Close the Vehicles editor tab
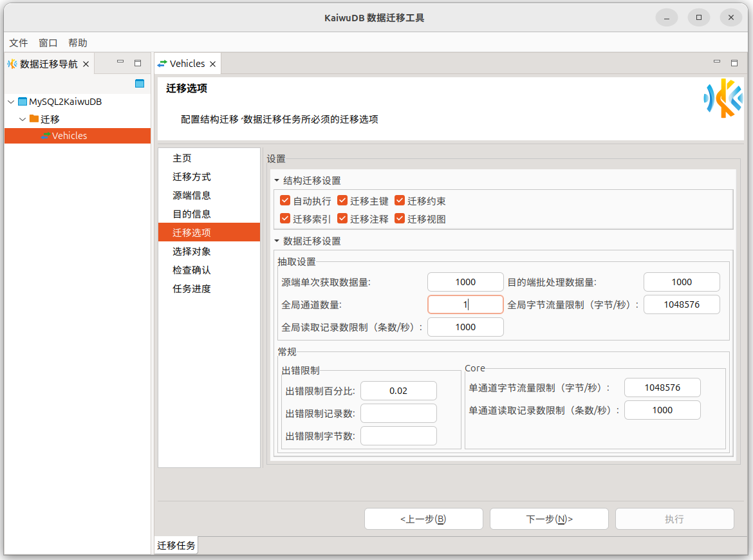 coord(213,64)
